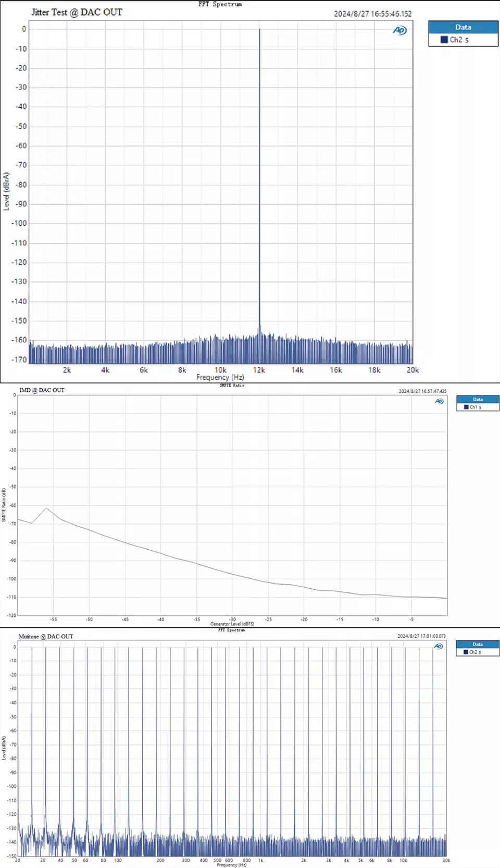
Task: Click the 'Jitter Test @ DAC OUT' title
Action: [77, 12]
